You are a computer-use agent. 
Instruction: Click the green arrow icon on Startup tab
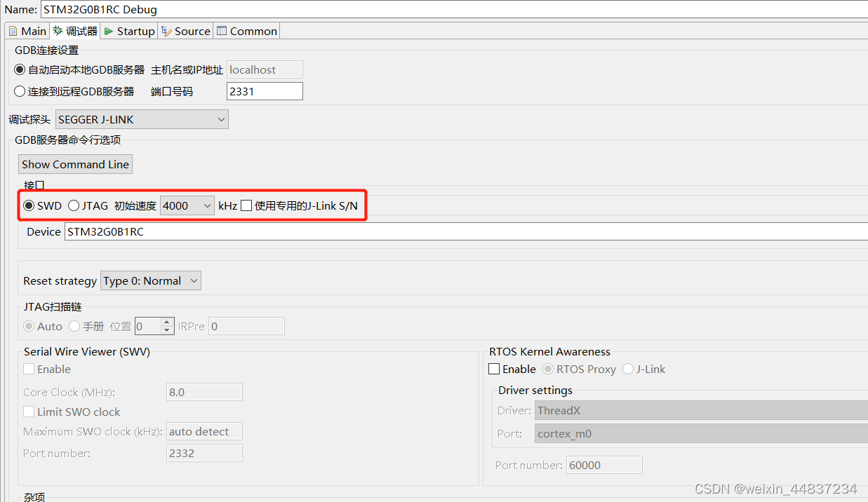109,31
